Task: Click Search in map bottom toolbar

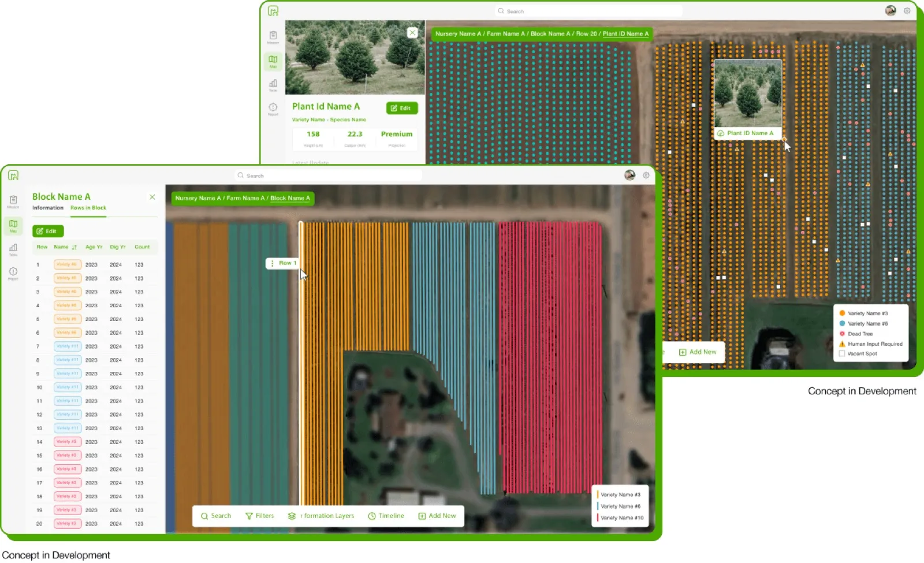Action: (216, 516)
